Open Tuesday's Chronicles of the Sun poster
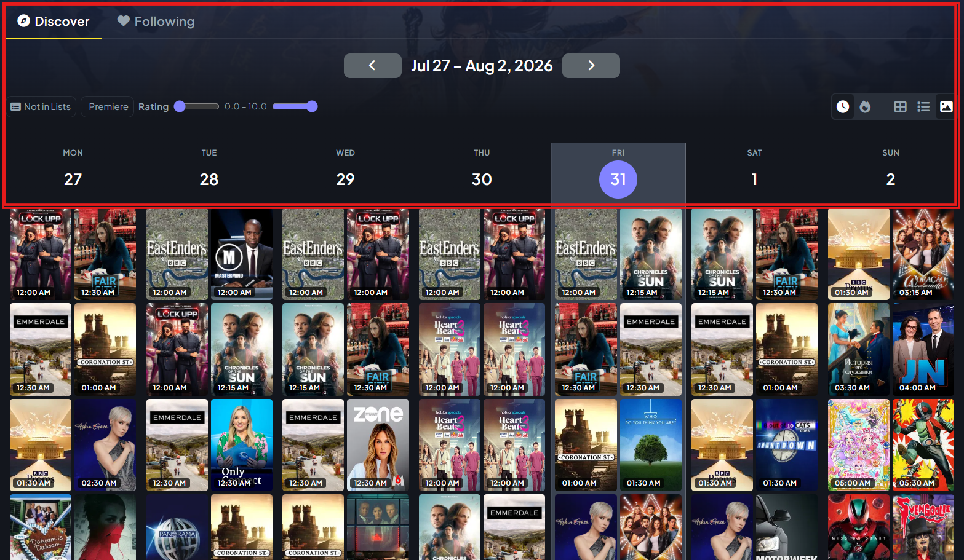The height and width of the screenshot is (560, 964). [x=242, y=349]
